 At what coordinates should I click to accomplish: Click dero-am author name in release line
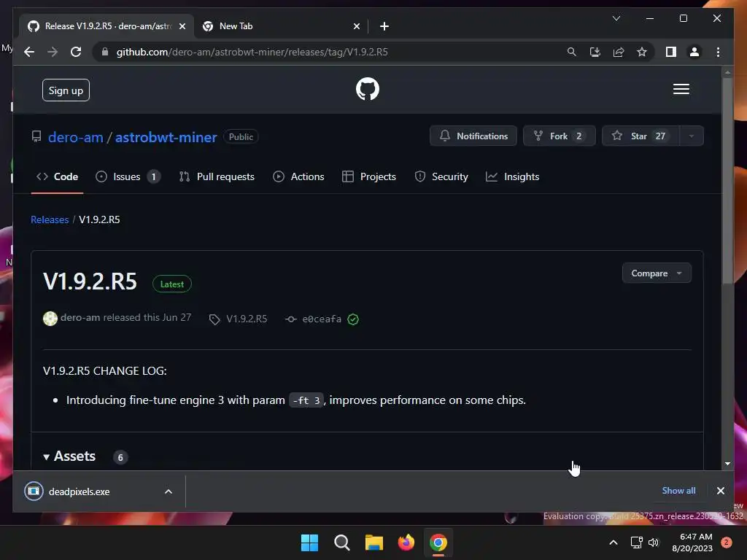point(80,318)
